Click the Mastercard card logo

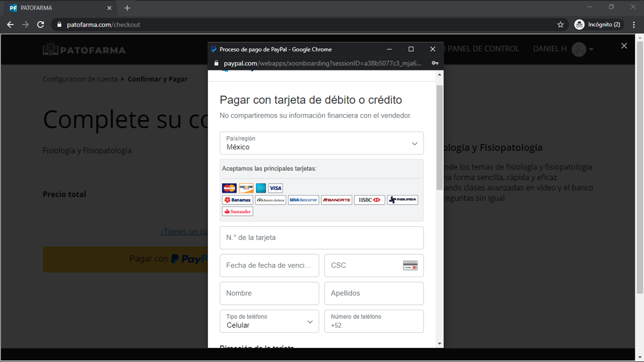[x=229, y=188]
